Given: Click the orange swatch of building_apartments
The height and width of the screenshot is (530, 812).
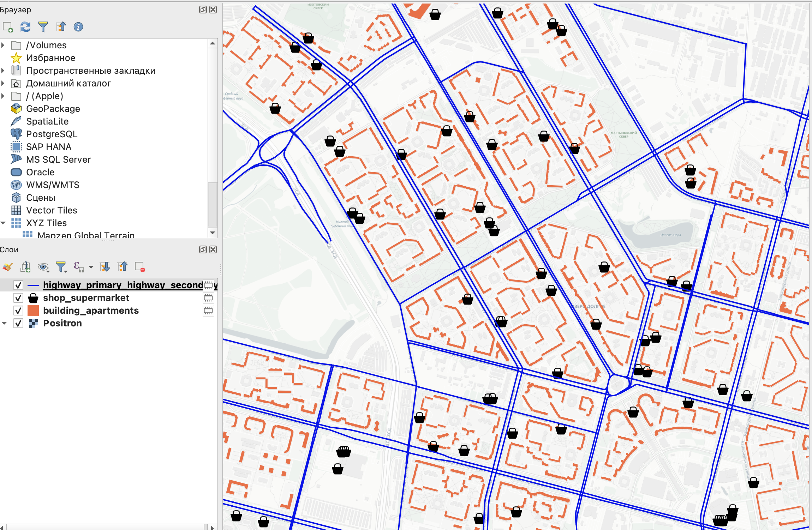Looking at the screenshot, I should coord(33,311).
